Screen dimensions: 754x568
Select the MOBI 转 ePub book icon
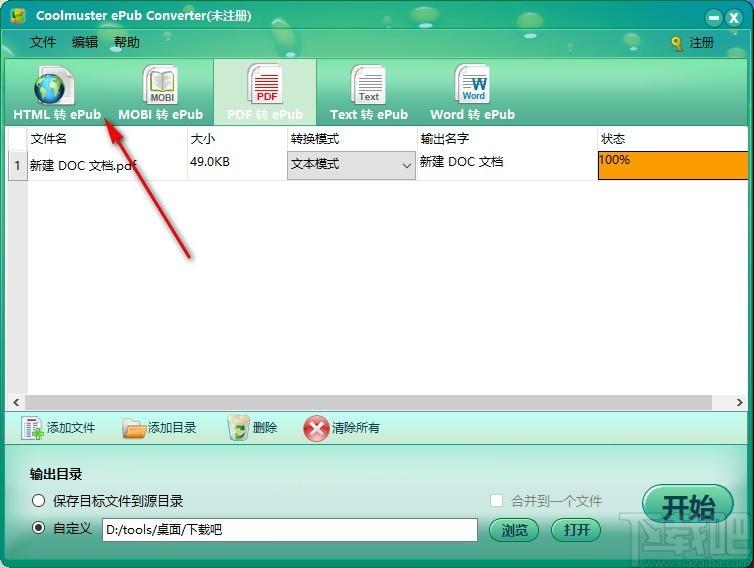161,85
